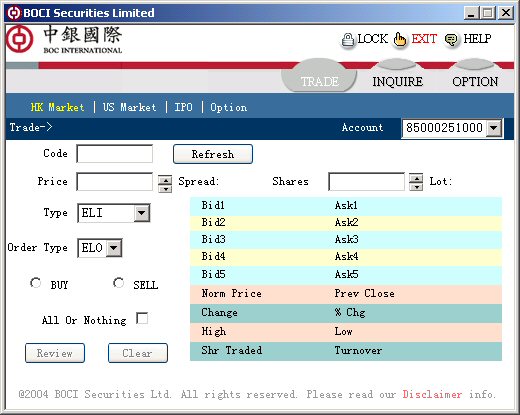Screen dimensions: 520x415
Task: Increase Price with the up spinner arrow
Action: (x=165, y=179)
